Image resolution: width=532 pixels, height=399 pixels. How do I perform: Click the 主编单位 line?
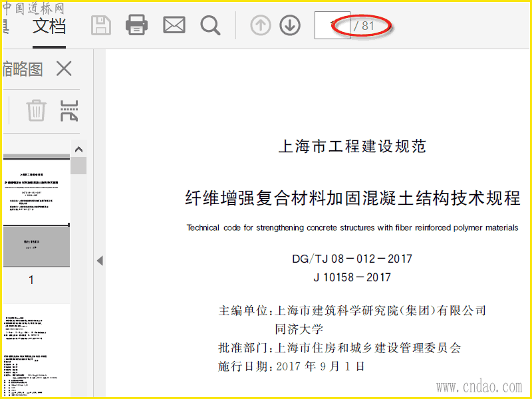(352, 311)
